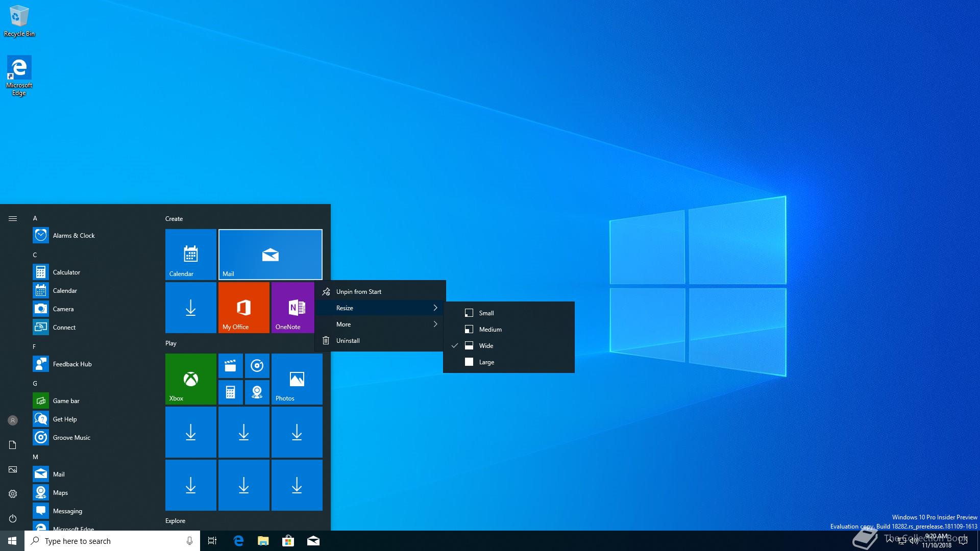Open File Explorer on taskbar
The height and width of the screenshot is (551, 980).
click(x=263, y=541)
